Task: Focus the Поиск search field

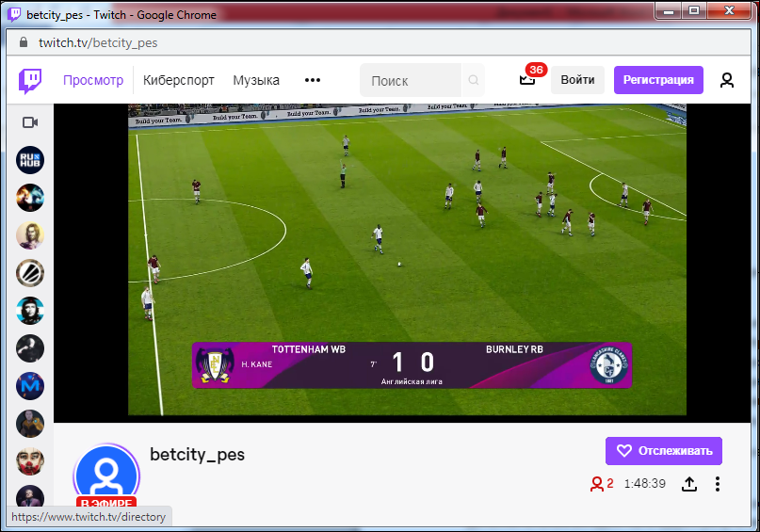Action: [411, 80]
